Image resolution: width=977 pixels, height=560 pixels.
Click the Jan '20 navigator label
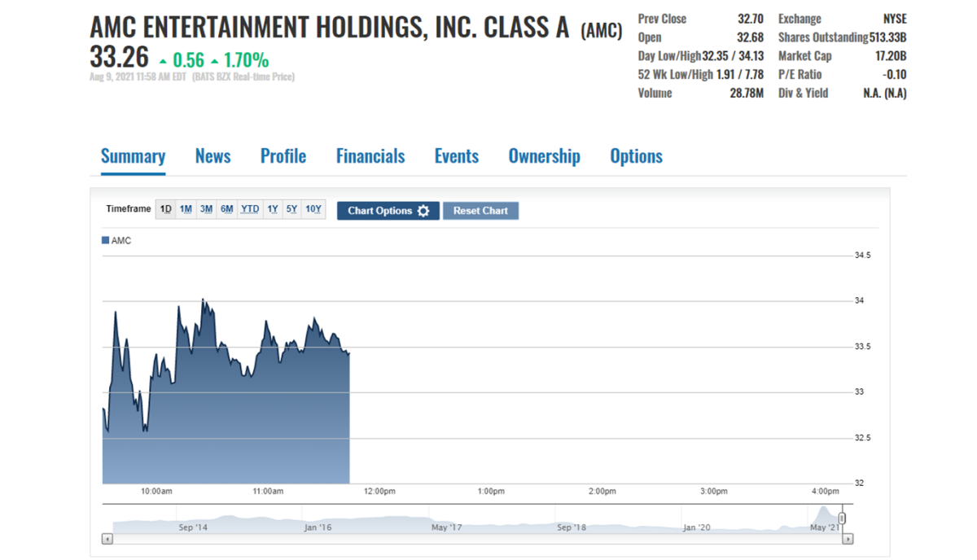click(697, 528)
